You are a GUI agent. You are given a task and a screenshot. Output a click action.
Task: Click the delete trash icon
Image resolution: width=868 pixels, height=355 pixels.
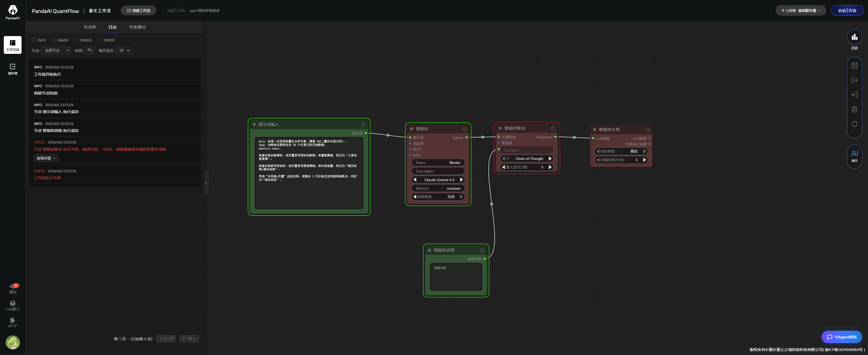point(854,109)
